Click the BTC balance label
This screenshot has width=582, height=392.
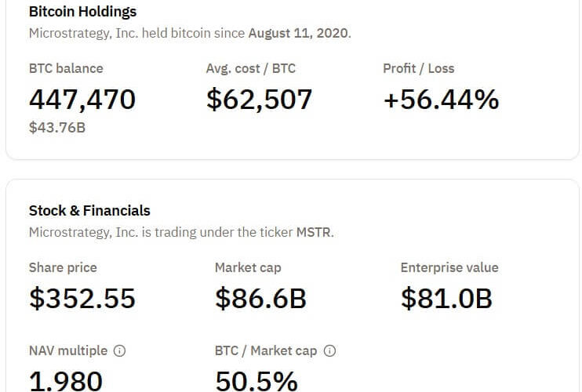pyautogui.click(x=66, y=68)
